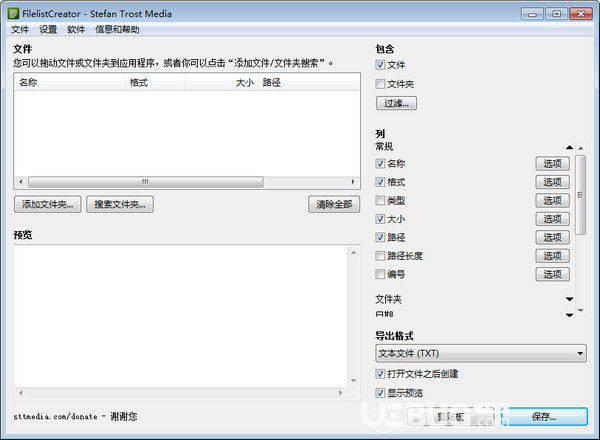The height and width of the screenshot is (440, 600).
Task: Click preview pane scroll right arrow
Action: [340, 393]
